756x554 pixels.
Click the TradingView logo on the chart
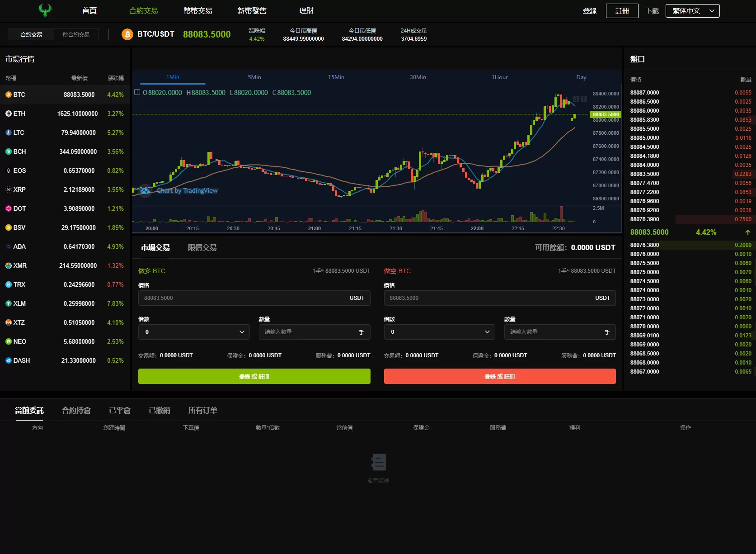145,191
